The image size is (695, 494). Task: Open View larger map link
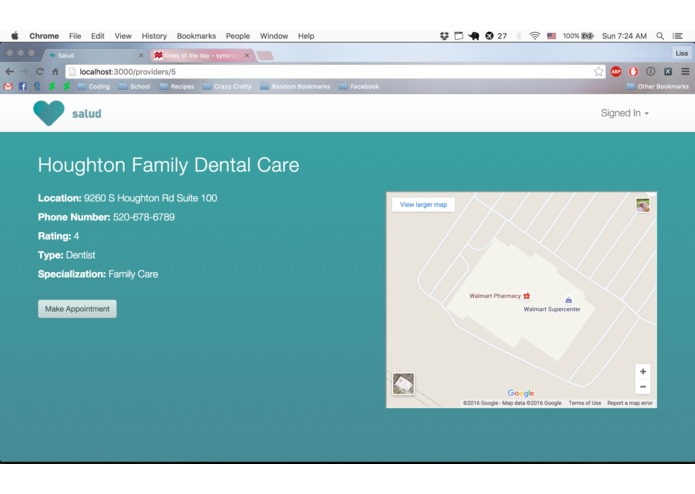(423, 205)
